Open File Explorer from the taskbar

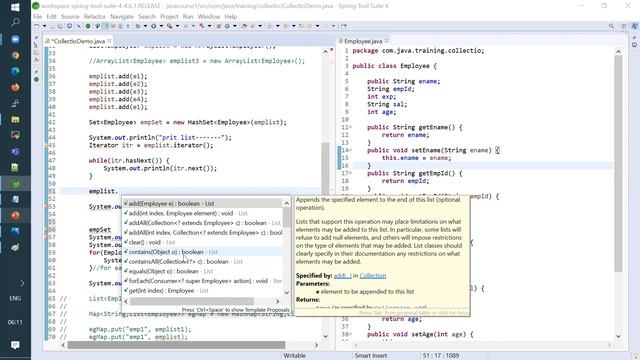15,119
